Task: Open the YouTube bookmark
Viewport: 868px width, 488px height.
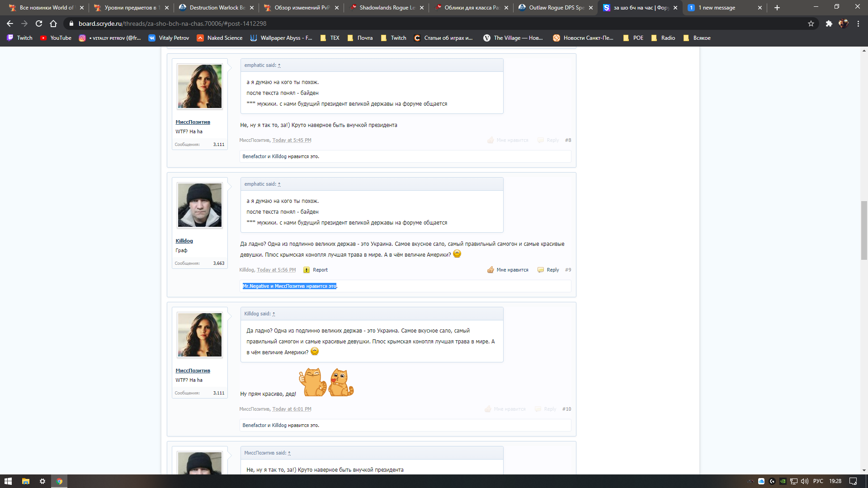Action: coord(56,38)
